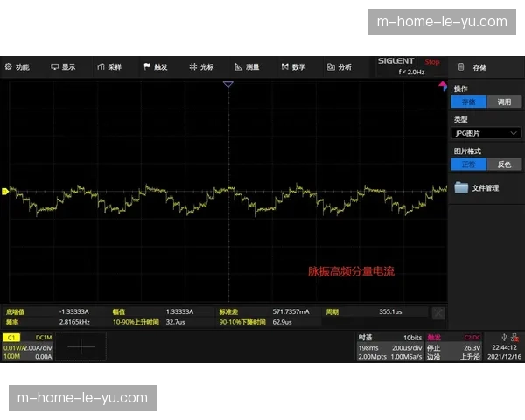Click the 周期 measurement value 355.1us
Viewport: 525px width, 420px height.
point(390,311)
